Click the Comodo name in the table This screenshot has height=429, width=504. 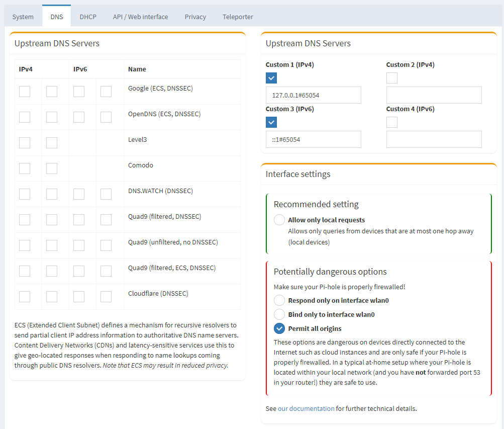coord(141,165)
